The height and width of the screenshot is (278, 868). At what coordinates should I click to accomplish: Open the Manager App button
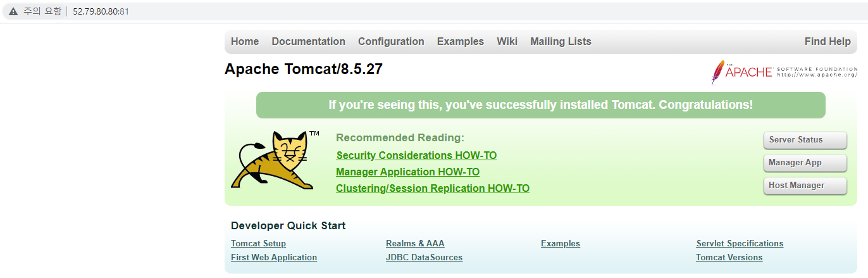[x=805, y=163]
